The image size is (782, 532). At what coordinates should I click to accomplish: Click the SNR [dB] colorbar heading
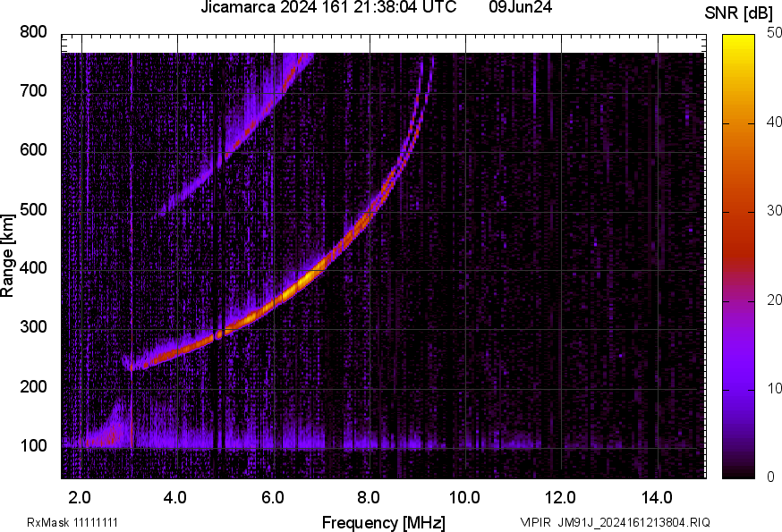[x=738, y=13]
